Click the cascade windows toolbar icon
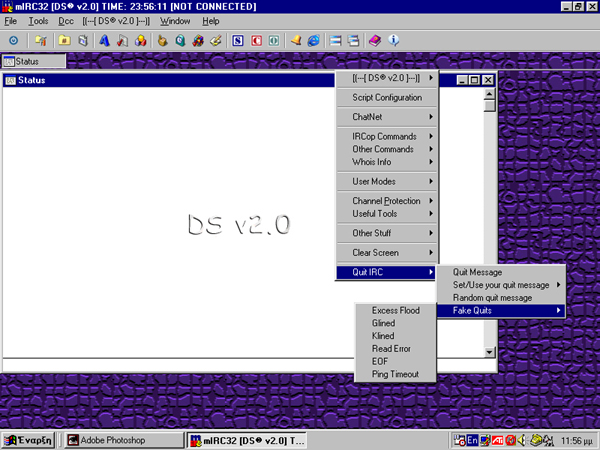600x450 pixels. pos(353,40)
